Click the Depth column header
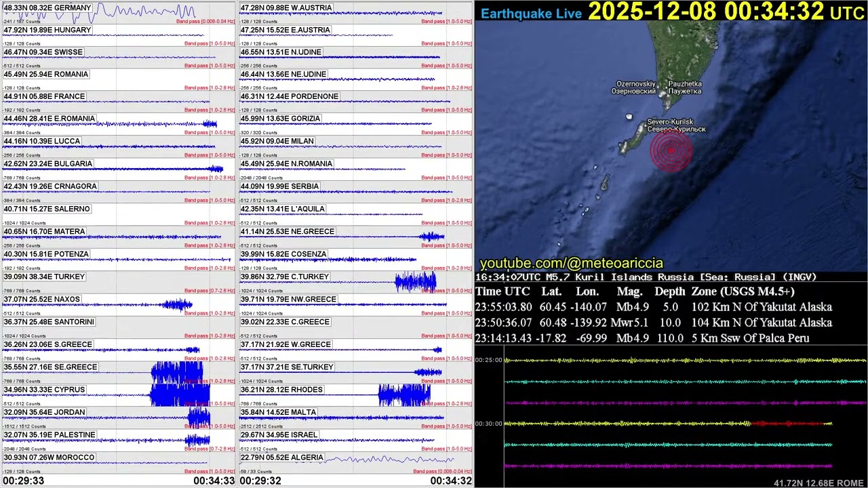The width and height of the screenshot is (868, 488). (669, 291)
